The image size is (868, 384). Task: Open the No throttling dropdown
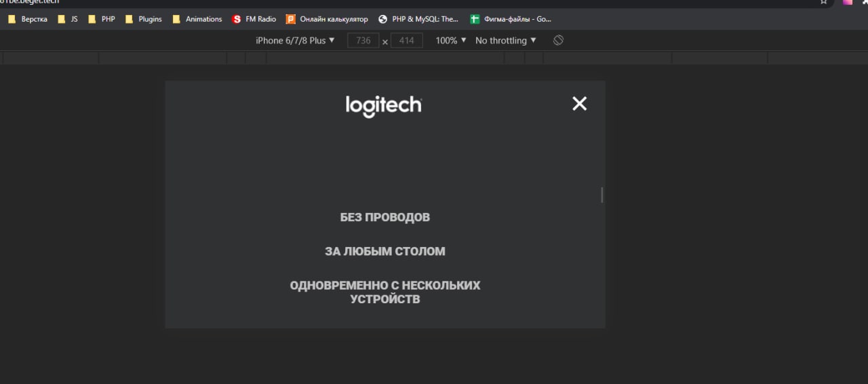506,41
